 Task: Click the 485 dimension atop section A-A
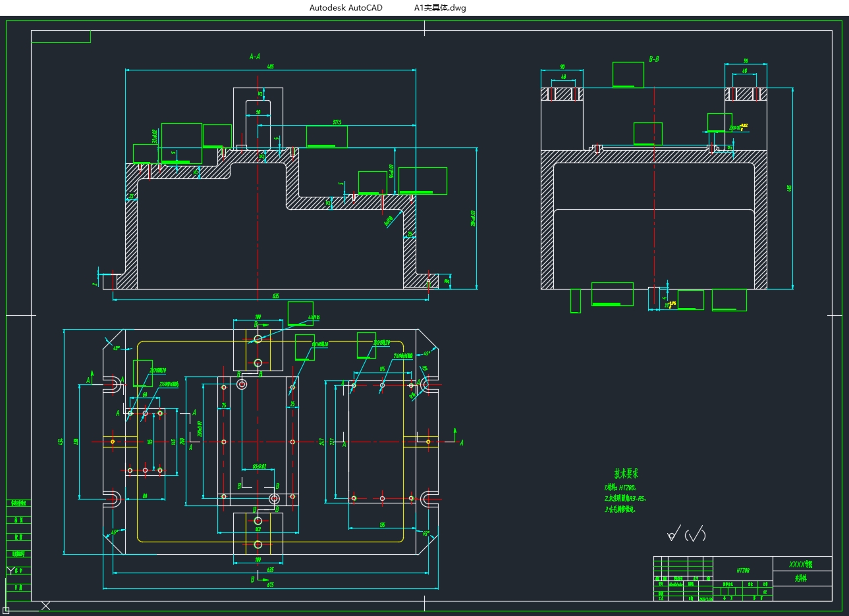click(x=271, y=66)
